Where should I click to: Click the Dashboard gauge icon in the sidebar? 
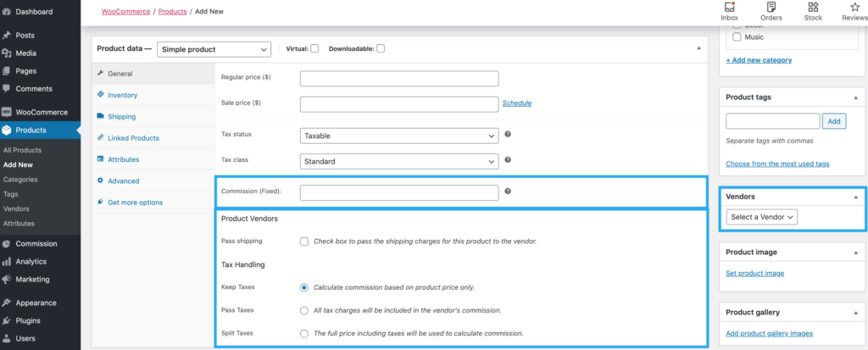click(7, 12)
